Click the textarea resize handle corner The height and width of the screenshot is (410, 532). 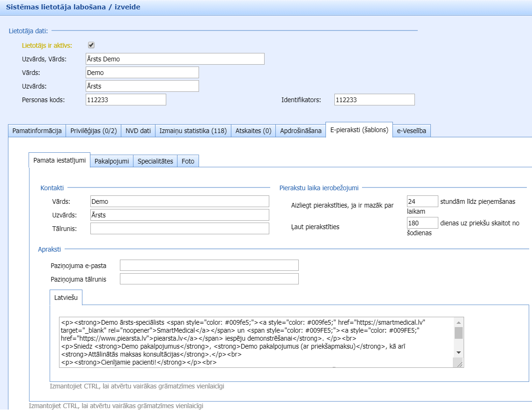coord(459,364)
